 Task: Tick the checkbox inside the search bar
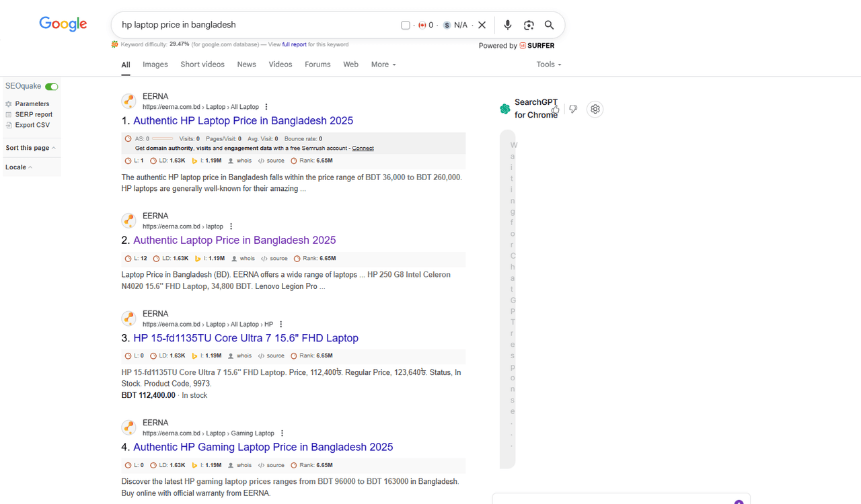tap(405, 25)
